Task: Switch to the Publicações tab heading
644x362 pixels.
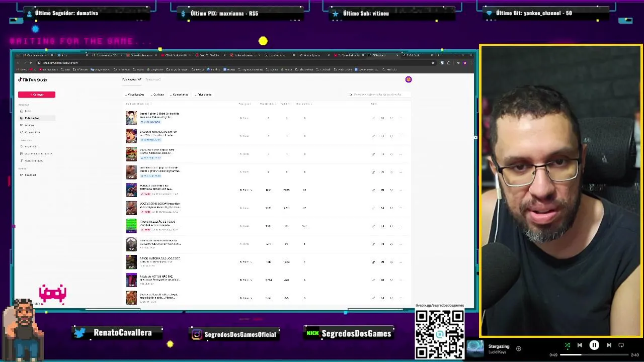Action: click(x=132, y=79)
